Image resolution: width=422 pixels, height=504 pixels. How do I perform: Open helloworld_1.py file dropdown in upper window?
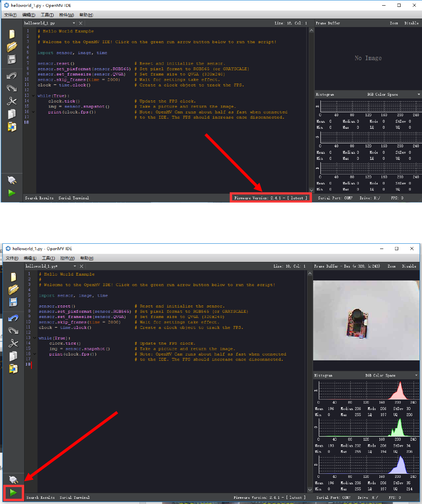click(74, 23)
